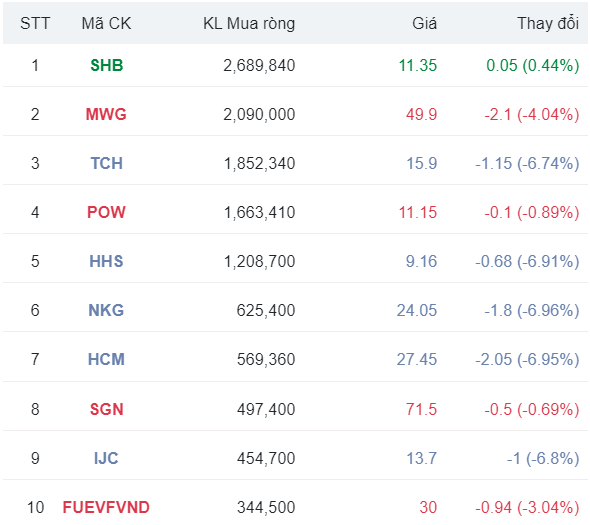Click change value -1 (-6.8%)
Viewport: 590px width, 525px height.
tap(543, 458)
